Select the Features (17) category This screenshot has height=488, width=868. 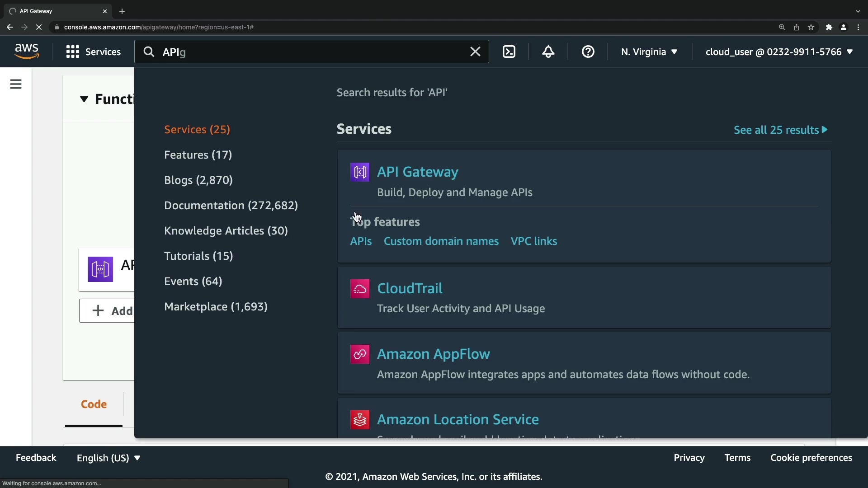[x=198, y=155]
